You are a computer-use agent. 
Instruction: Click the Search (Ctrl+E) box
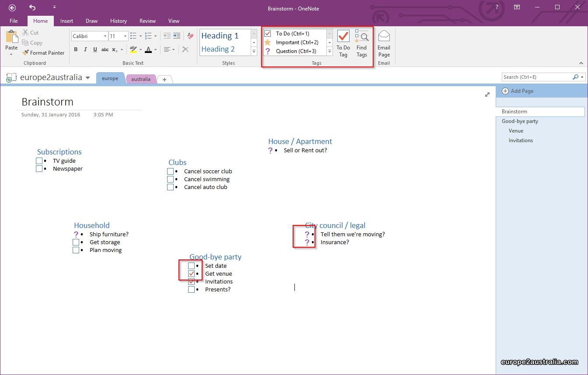(x=537, y=77)
